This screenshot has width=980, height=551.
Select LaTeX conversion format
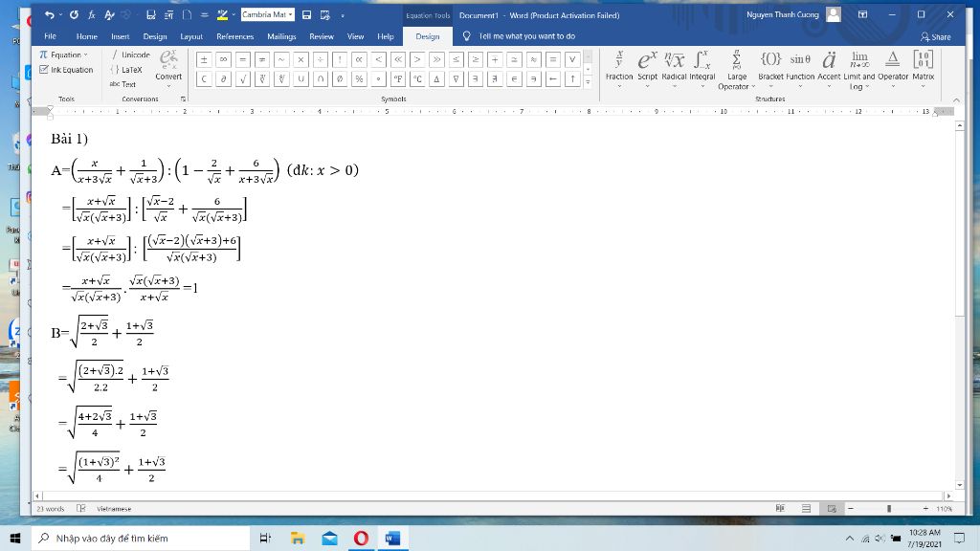click(126, 70)
